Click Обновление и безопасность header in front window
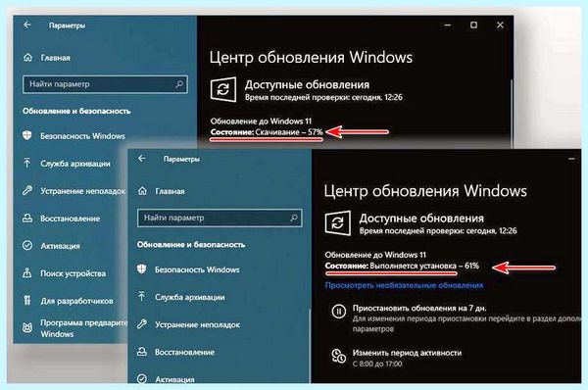The height and width of the screenshot is (390, 588). coord(191,245)
